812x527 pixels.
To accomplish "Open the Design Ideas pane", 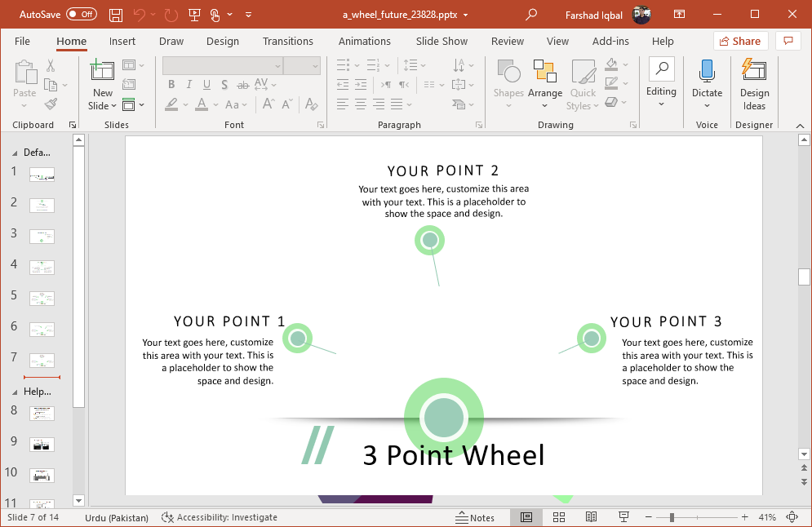I will click(x=754, y=85).
